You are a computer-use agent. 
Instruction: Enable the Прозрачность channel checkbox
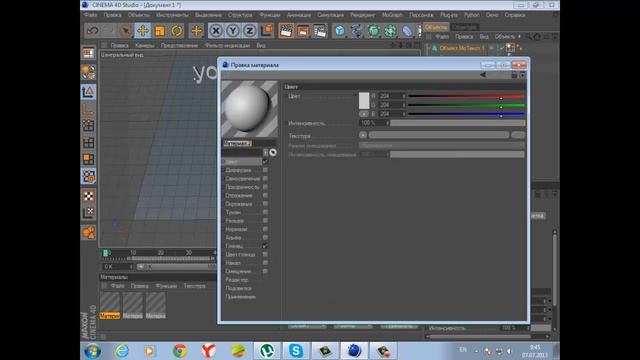pos(265,187)
